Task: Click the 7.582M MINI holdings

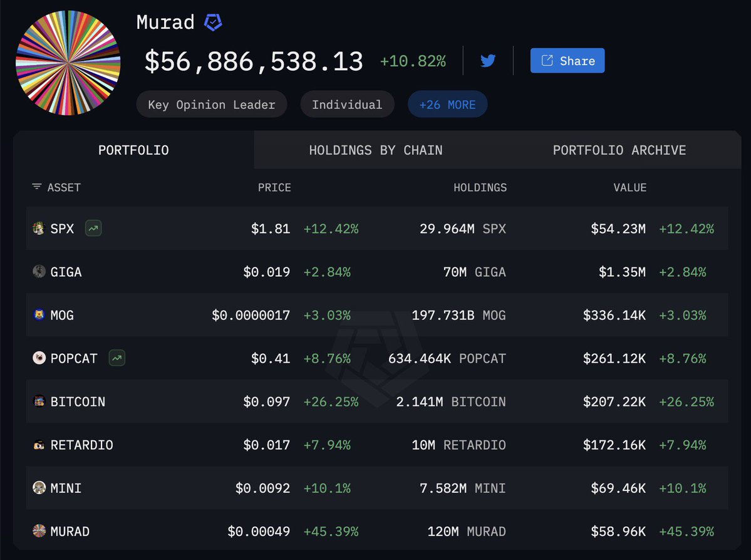Action: click(463, 488)
